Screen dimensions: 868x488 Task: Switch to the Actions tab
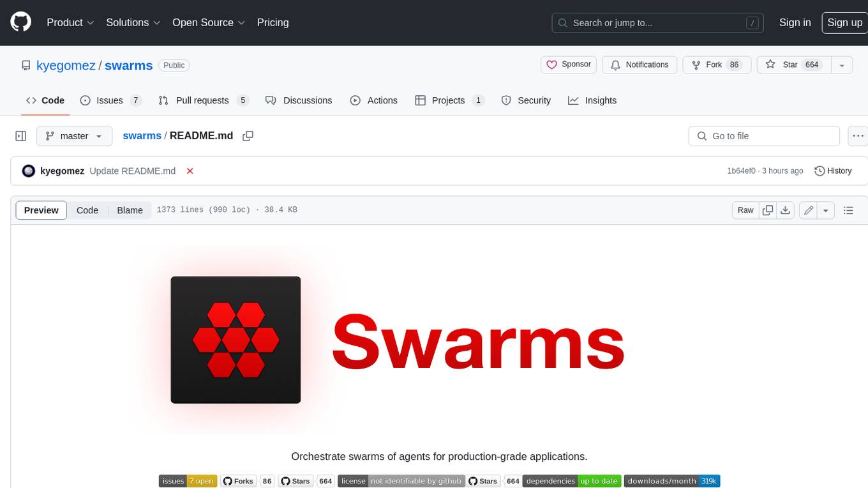(x=374, y=100)
